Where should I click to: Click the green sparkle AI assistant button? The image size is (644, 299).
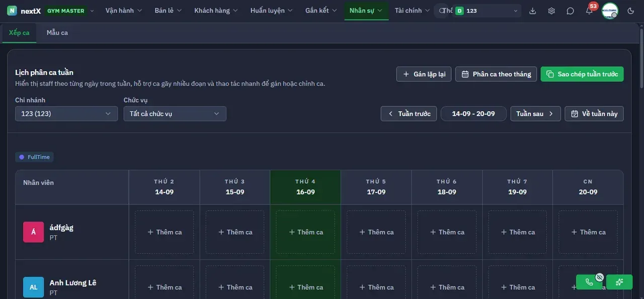coord(619,282)
